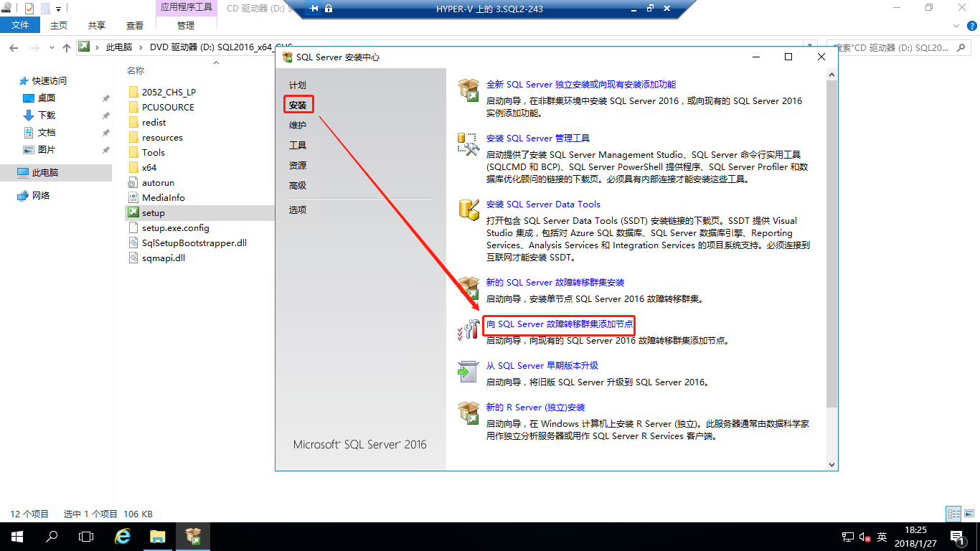Viewport: 980px width, 551px height.
Task: Click the new failover cluster installation icon
Action: (468, 288)
